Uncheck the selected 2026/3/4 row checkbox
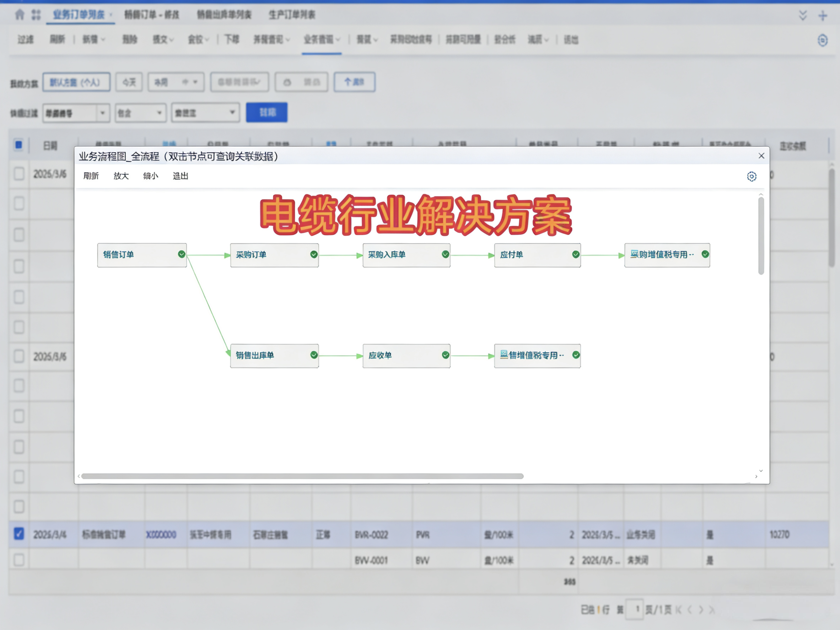Viewport: 840px width, 630px height. [19, 534]
